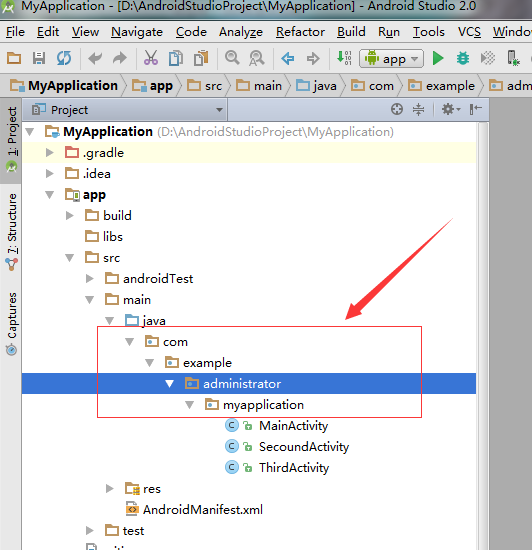Click the Hide Project panel icon

click(x=476, y=109)
